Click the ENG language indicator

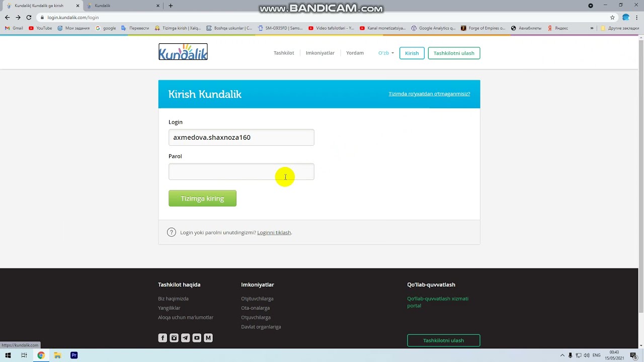597,355
